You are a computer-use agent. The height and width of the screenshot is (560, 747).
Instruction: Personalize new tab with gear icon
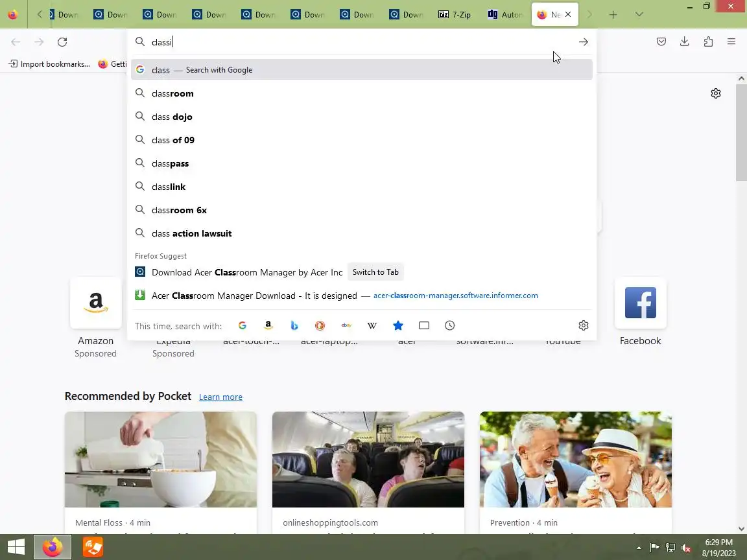pyautogui.click(x=716, y=93)
